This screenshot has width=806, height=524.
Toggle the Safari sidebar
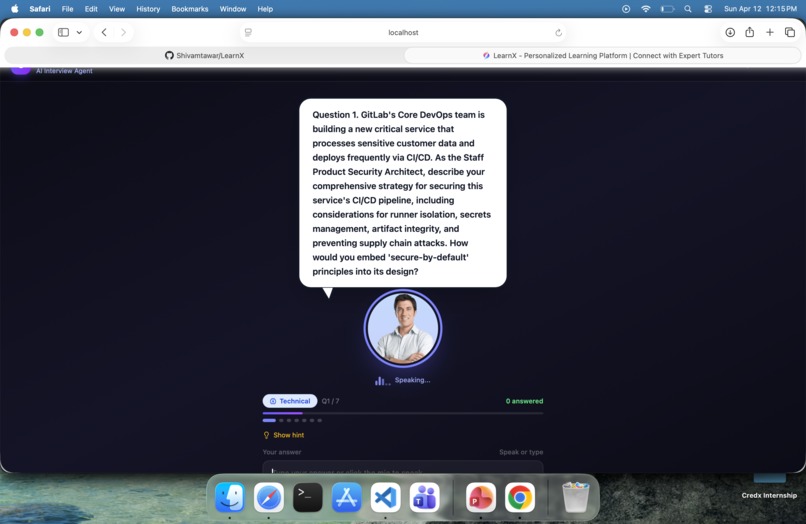(x=63, y=32)
